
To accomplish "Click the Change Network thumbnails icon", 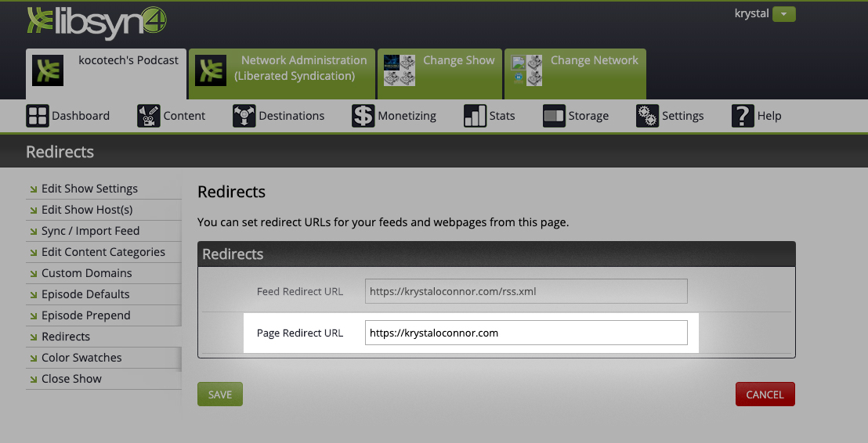I will tap(526, 70).
